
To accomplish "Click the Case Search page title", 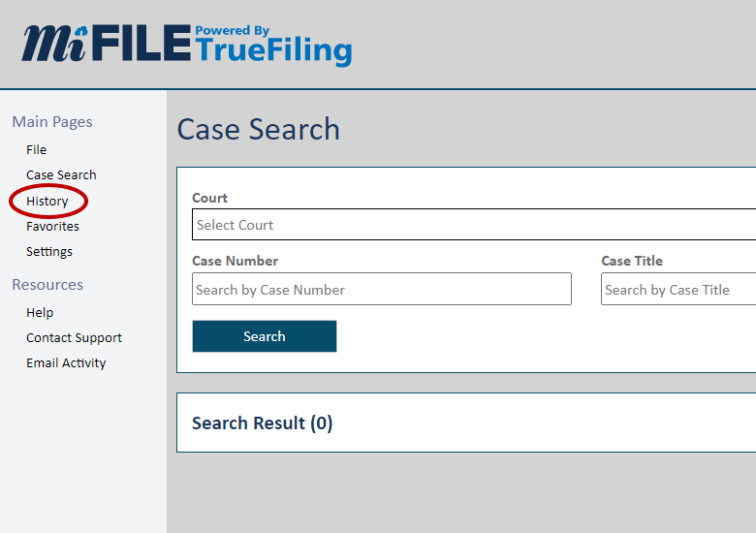I will (x=259, y=130).
